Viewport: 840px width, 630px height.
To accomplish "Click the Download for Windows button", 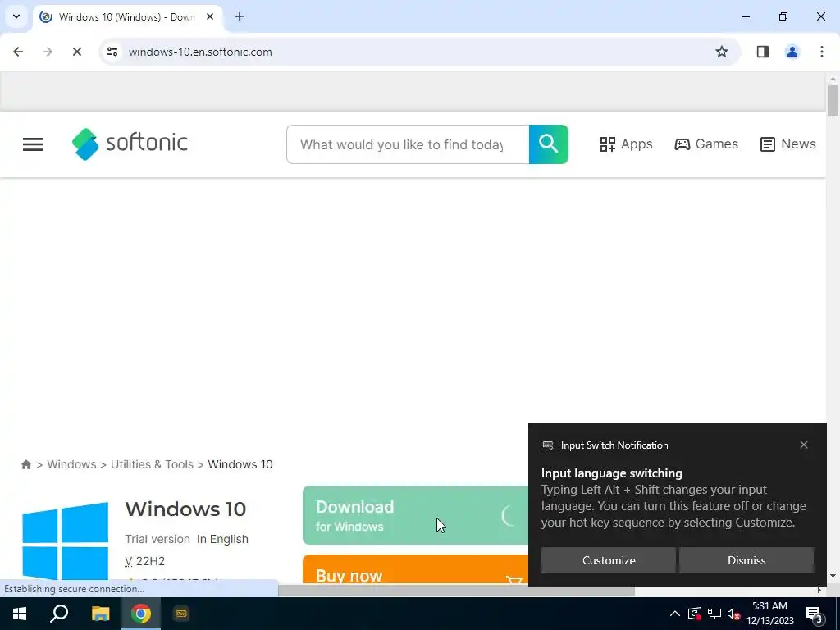I will click(x=416, y=515).
